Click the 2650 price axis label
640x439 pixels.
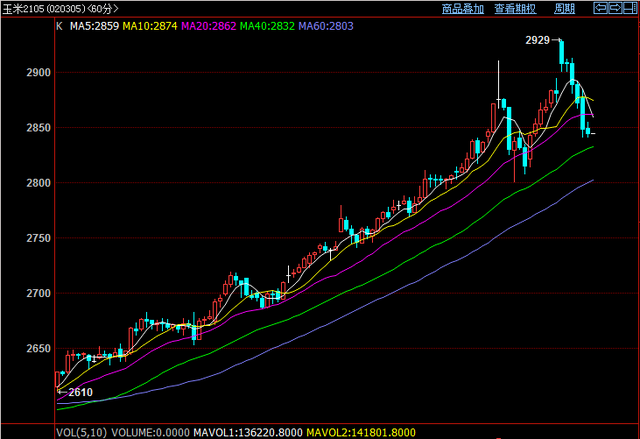[x=38, y=348]
